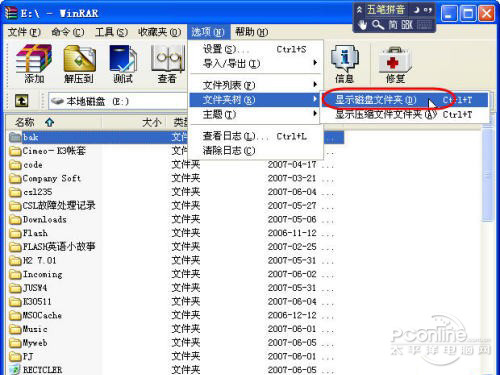Collapse the IME toolbar chevron
This screenshot has width=500, height=375.
tap(359, 10)
